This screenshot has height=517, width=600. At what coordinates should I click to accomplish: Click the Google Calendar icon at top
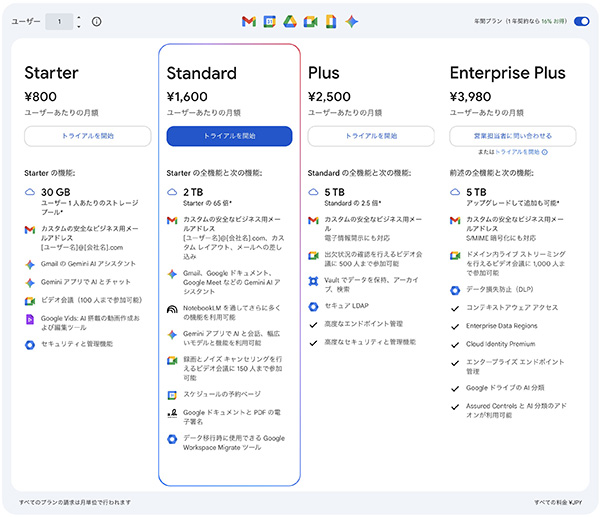pyautogui.click(x=269, y=21)
